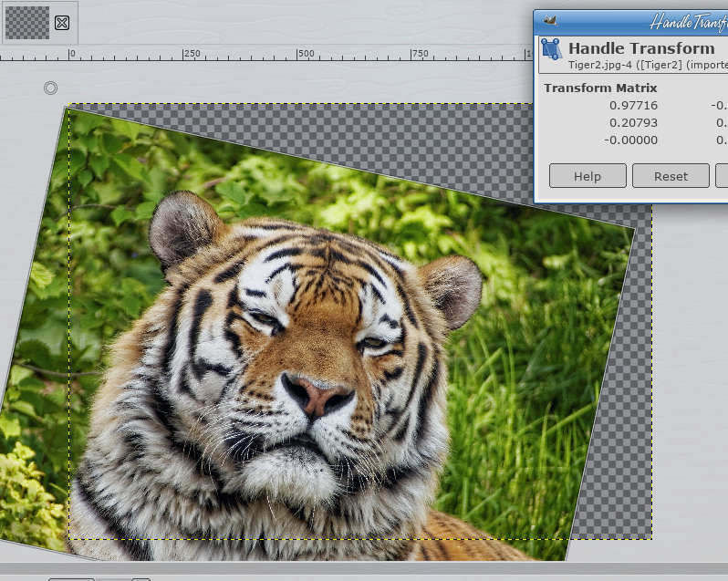Click the GIMP Wilber icon in the dialog title bar
This screenshot has width=728, height=581.
pos(551,20)
